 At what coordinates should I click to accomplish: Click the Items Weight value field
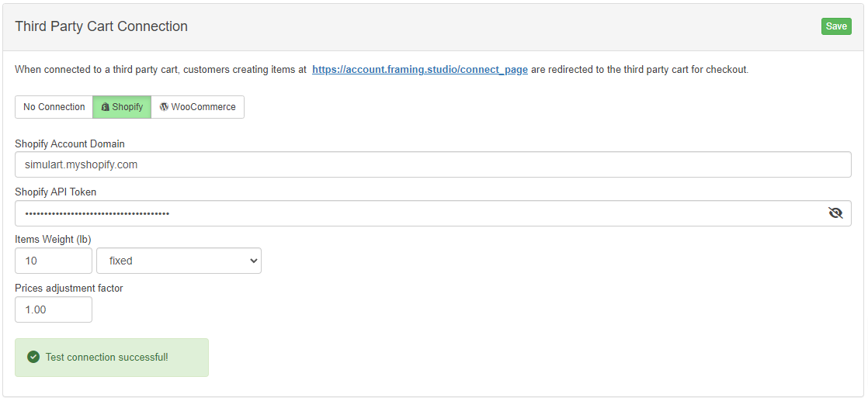(x=53, y=261)
